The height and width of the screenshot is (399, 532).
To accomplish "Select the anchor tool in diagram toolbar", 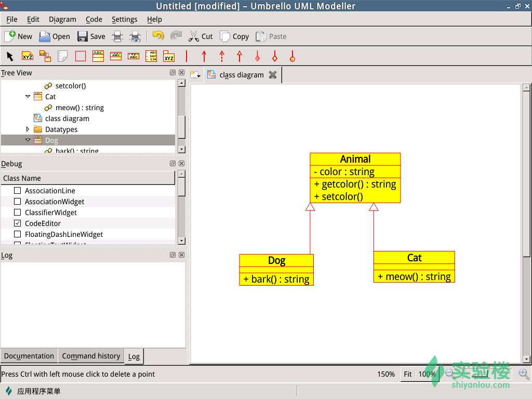I will pyautogui.click(x=45, y=56).
